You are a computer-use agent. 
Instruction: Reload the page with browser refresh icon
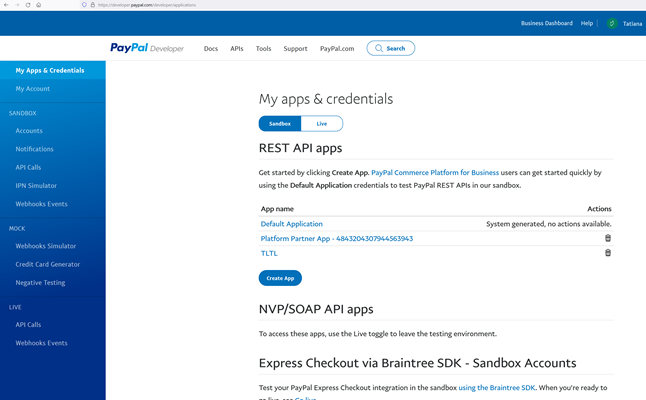pyautogui.click(x=27, y=5)
